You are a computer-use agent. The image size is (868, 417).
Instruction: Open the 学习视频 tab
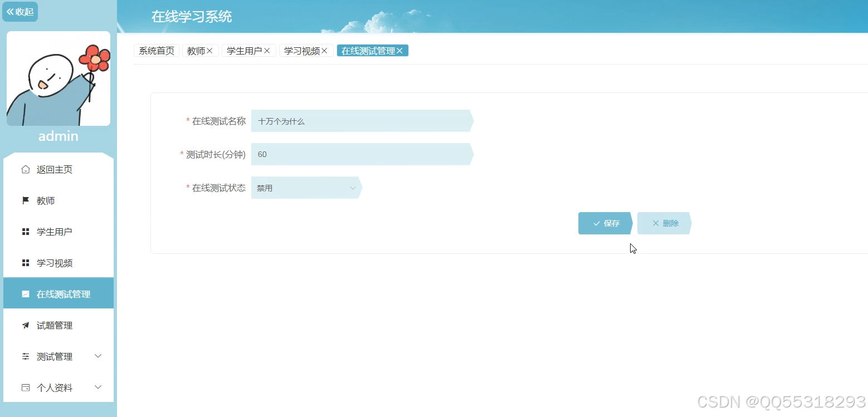point(301,50)
